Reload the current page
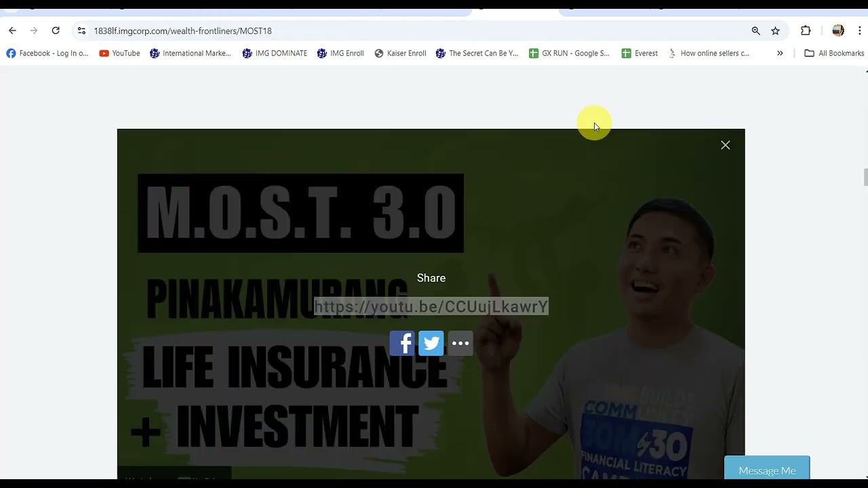Screen dimensions: 868x488 56,30
